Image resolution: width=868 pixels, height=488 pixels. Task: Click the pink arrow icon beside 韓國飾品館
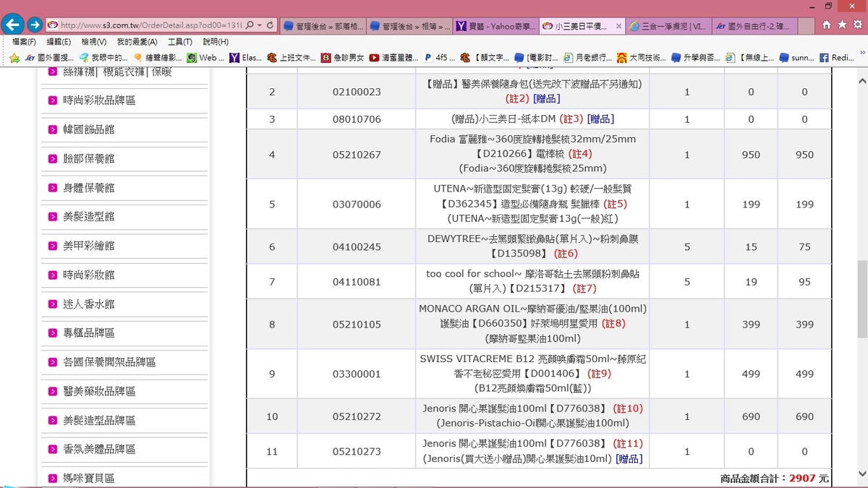(53, 129)
